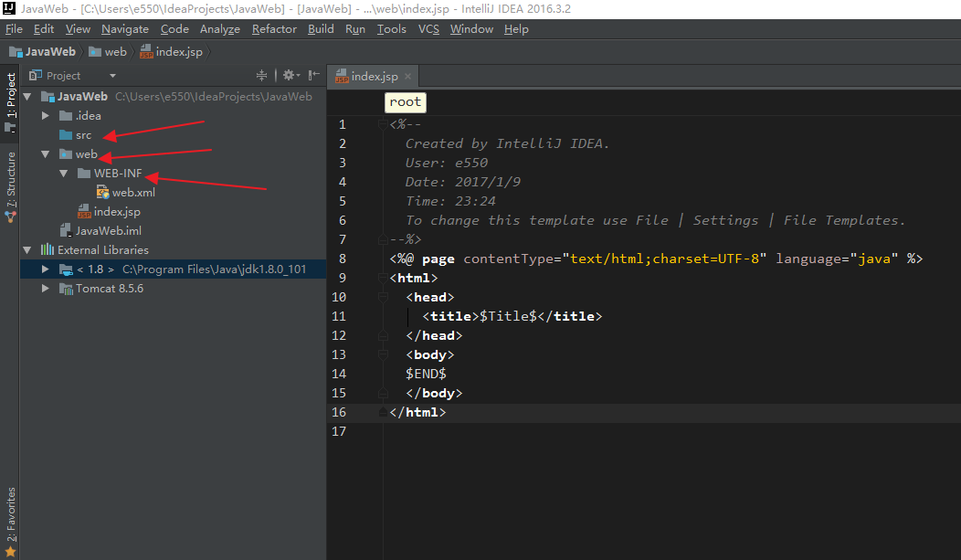Select the src folder icon
961x560 pixels.
[66, 135]
